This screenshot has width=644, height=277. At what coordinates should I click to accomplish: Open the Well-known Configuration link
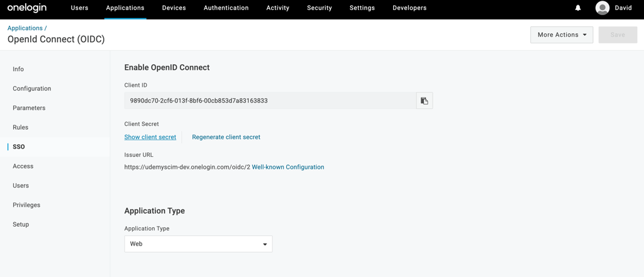coord(288,167)
